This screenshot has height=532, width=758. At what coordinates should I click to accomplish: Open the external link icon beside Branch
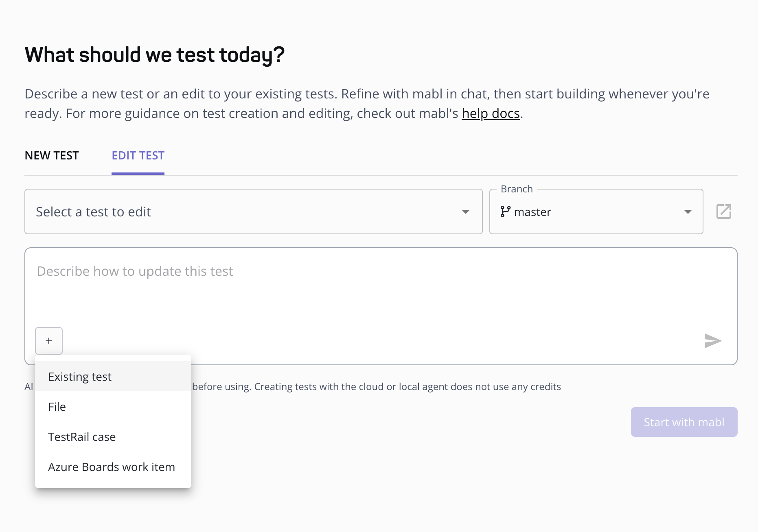point(724,211)
